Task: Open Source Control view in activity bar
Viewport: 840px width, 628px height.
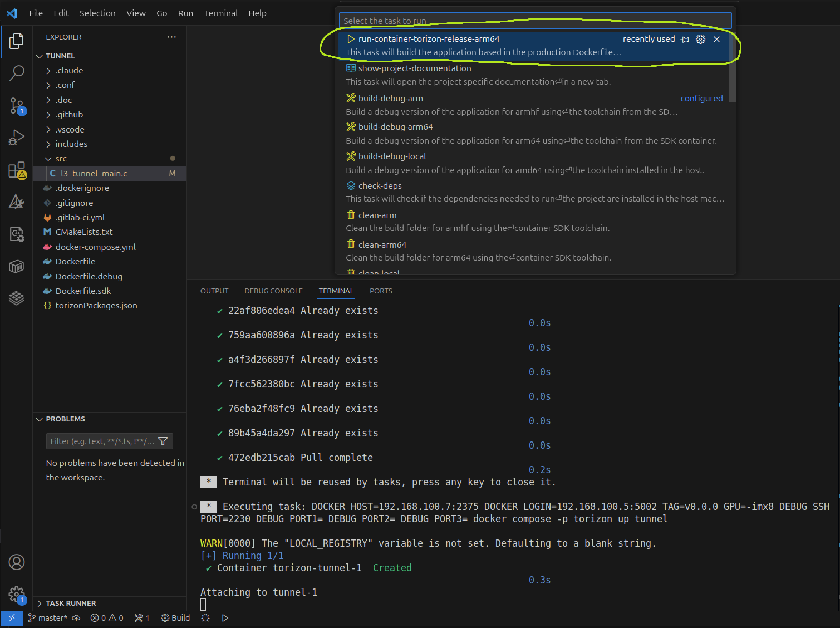Action: coord(17,105)
